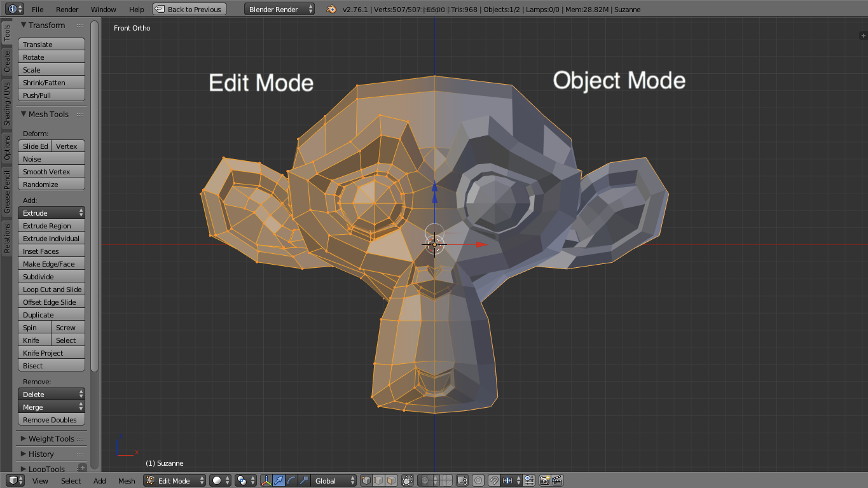
Task: Click the Subdivide button
Action: click(x=52, y=277)
